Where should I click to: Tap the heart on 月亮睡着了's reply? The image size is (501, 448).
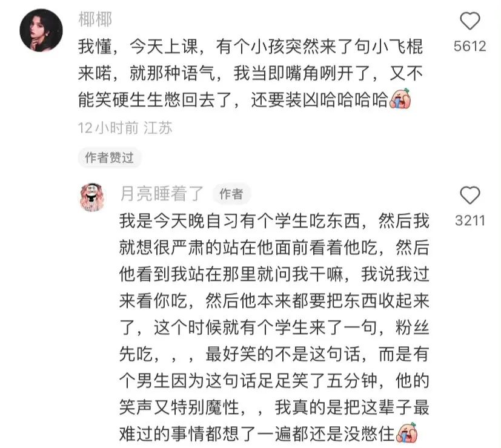pos(469,195)
